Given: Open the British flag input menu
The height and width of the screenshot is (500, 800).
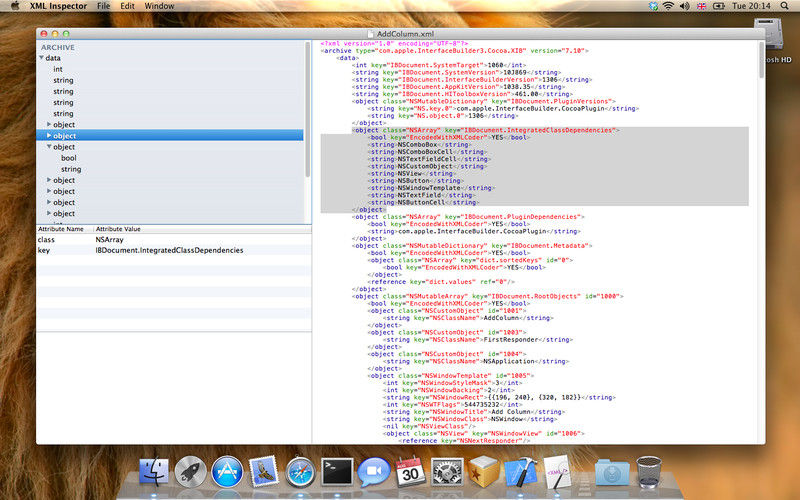Looking at the screenshot, I should pyautogui.click(x=702, y=6).
